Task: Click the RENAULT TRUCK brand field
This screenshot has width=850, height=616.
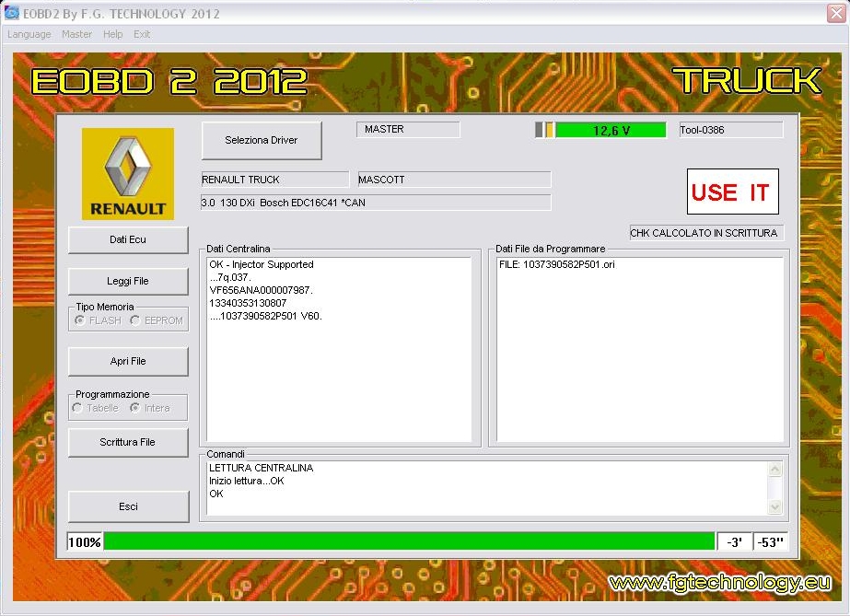Action: (x=274, y=180)
